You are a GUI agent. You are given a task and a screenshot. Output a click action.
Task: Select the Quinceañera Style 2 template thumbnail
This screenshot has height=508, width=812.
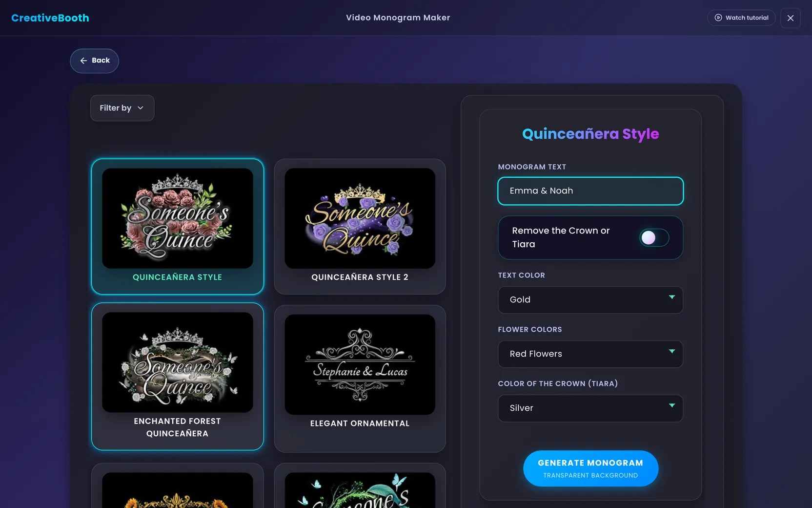coord(360,218)
